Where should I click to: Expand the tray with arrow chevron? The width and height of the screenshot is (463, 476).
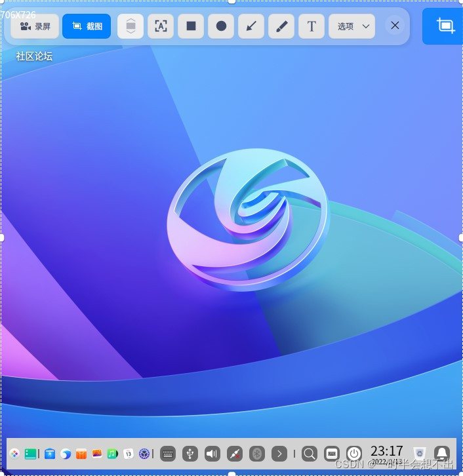pos(279,454)
